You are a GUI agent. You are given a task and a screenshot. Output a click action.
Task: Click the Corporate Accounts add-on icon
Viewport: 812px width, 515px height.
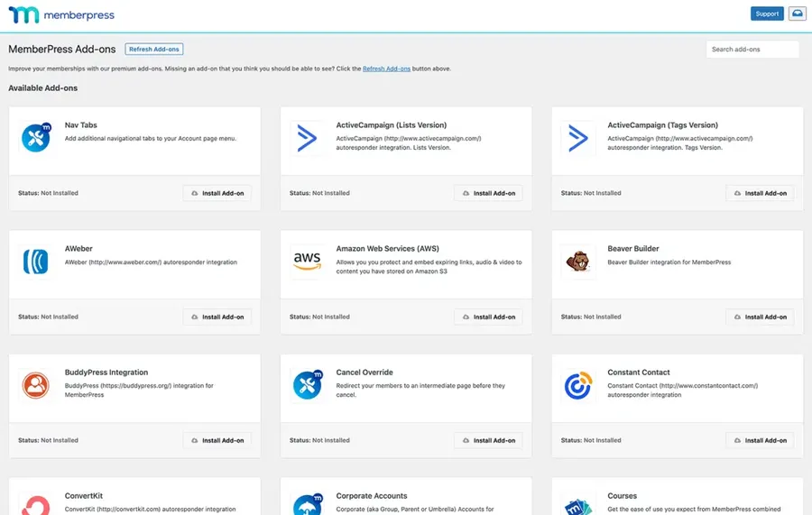[307, 505]
